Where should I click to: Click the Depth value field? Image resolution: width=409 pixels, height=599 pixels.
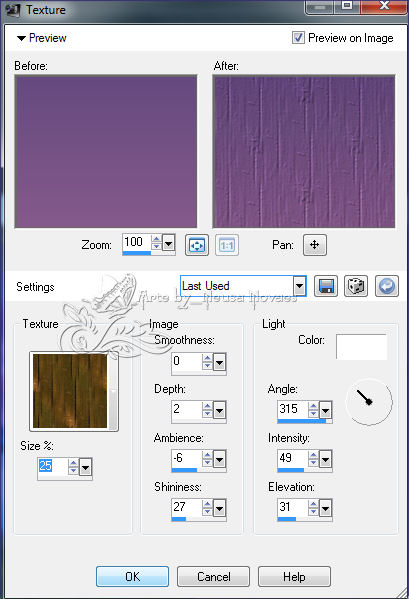186,410
